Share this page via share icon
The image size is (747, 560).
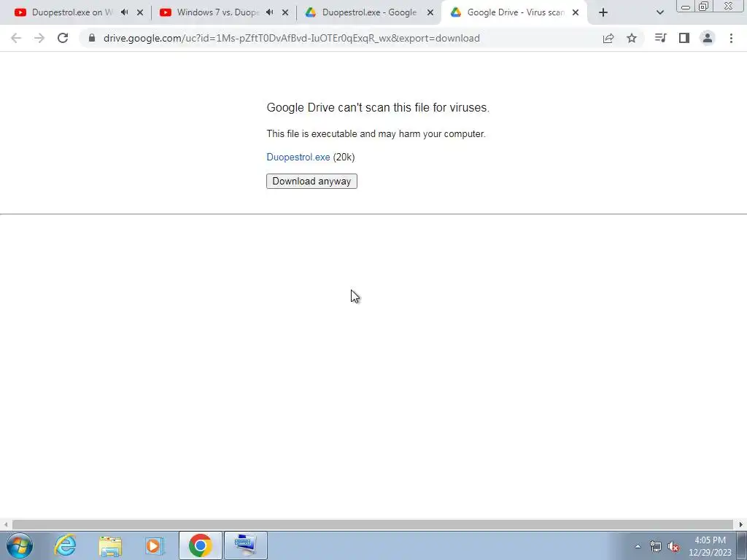point(608,38)
